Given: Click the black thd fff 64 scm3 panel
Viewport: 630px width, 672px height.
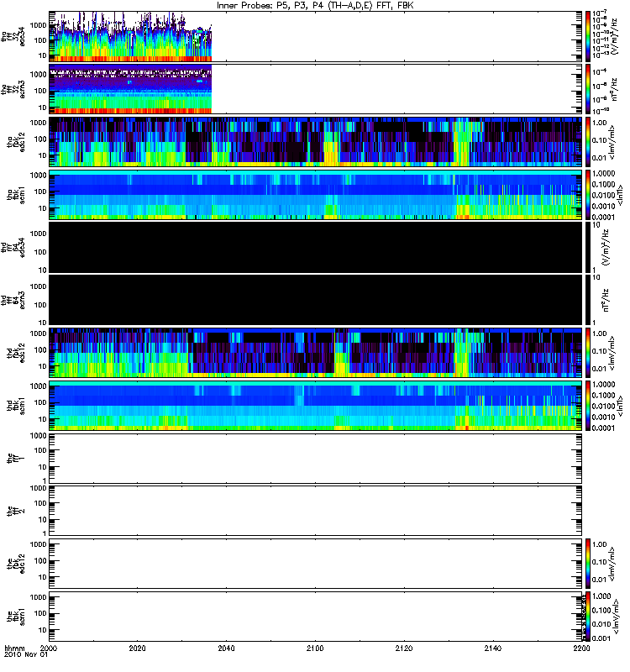Looking at the screenshot, I should point(316,300).
